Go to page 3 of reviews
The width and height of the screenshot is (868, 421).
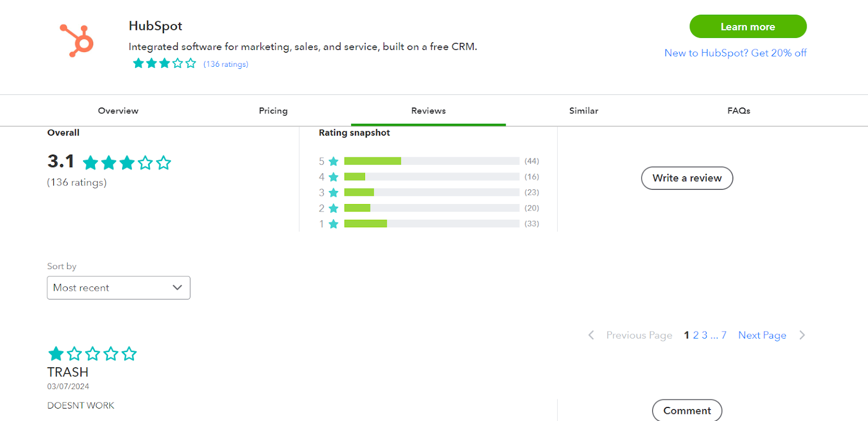point(705,335)
